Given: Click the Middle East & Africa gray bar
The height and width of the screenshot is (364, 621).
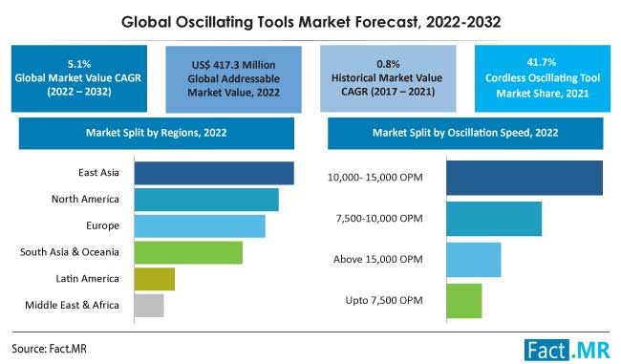Looking at the screenshot, I should click(149, 306).
